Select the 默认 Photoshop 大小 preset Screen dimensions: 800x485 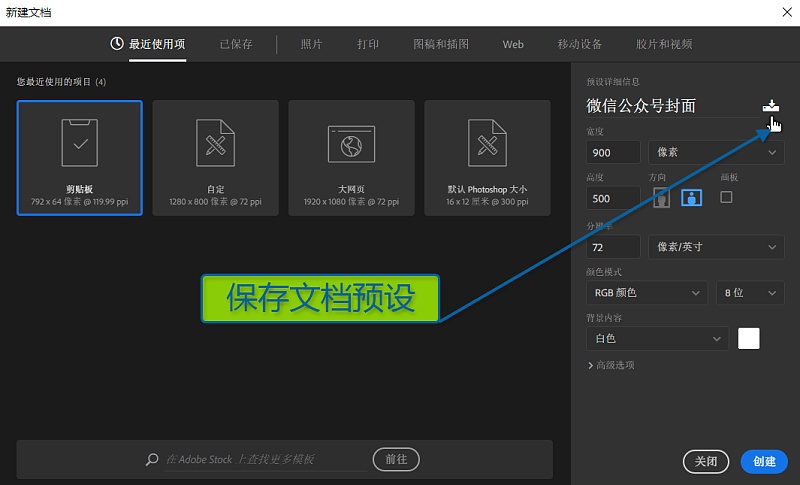487,158
